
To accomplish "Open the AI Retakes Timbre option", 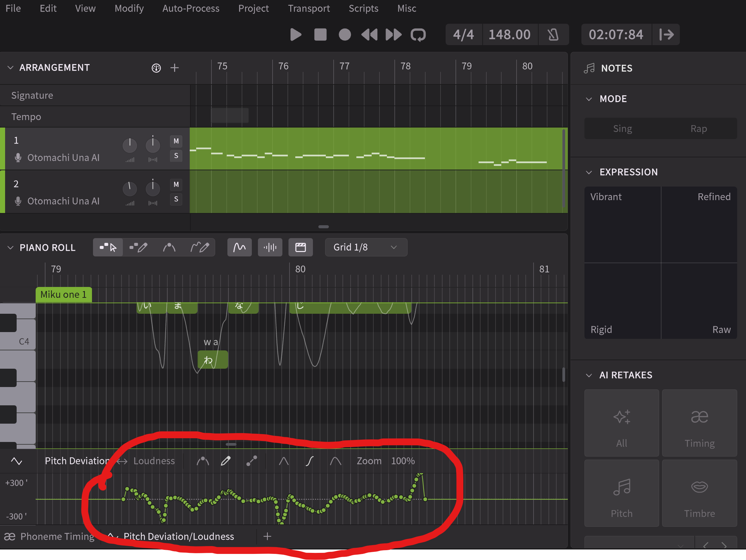I will [699, 493].
